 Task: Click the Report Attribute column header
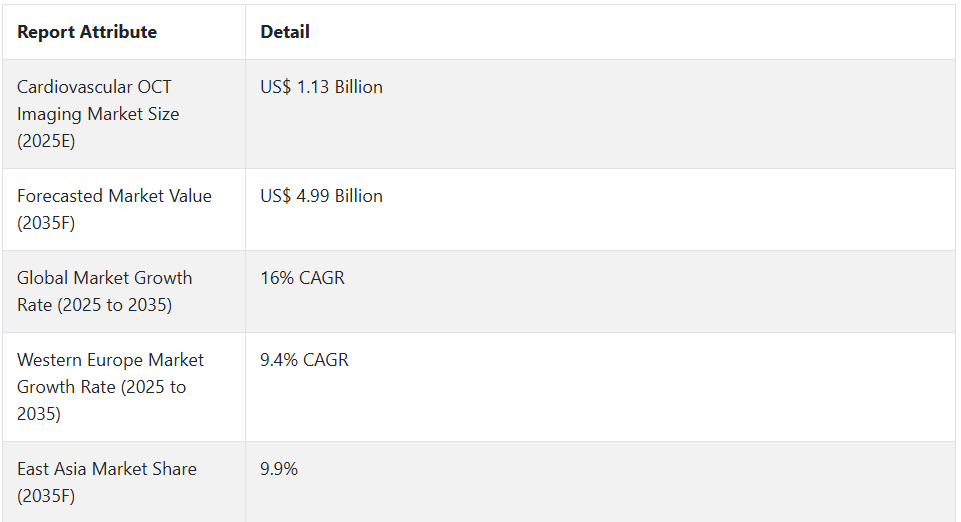tap(87, 32)
